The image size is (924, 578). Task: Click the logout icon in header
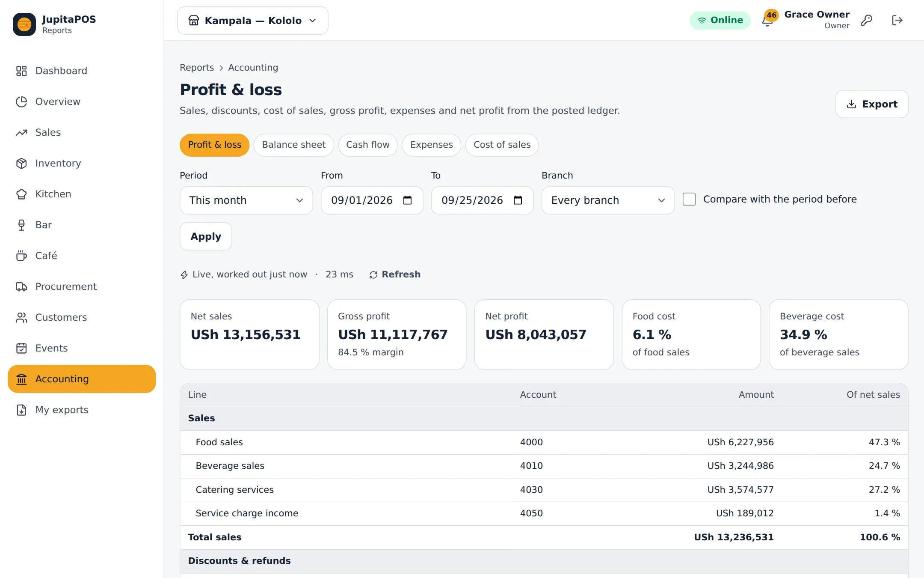pos(897,20)
